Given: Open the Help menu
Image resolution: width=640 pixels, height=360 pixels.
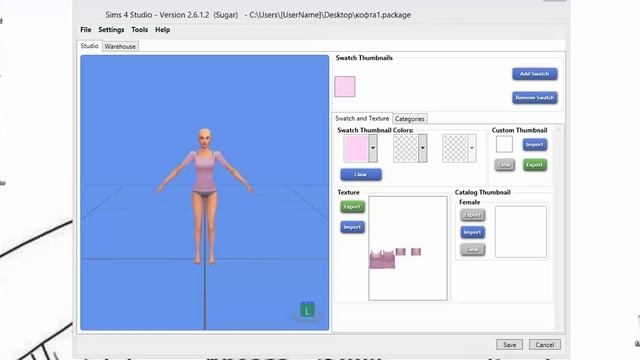Looking at the screenshot, I should click(162, 30).
